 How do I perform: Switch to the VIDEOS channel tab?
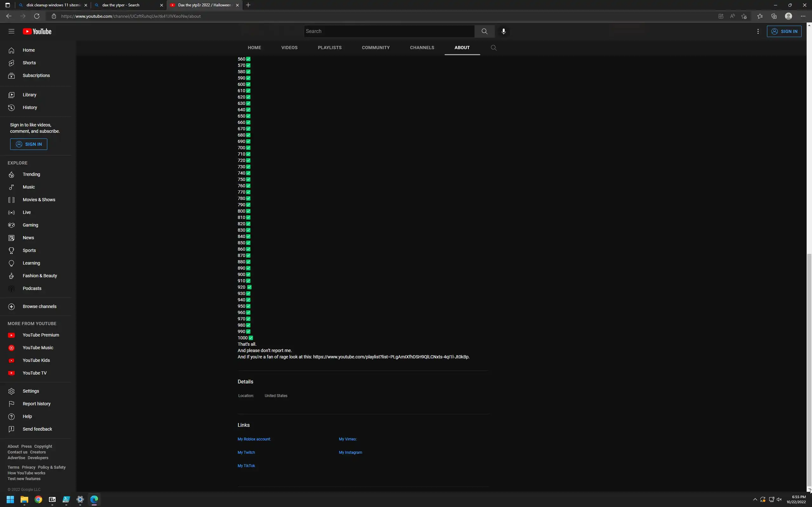tap(289, 48)
